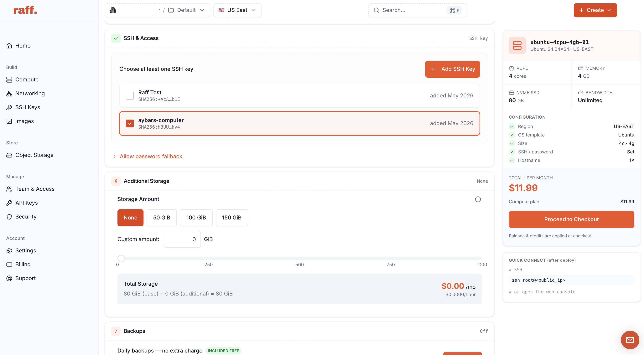
Task: Select the 50 GiB storage option
Action: [162, 218]
